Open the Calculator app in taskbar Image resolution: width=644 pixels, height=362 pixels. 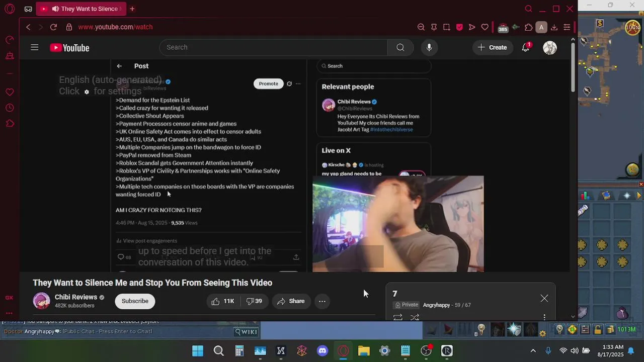point(239,351)
